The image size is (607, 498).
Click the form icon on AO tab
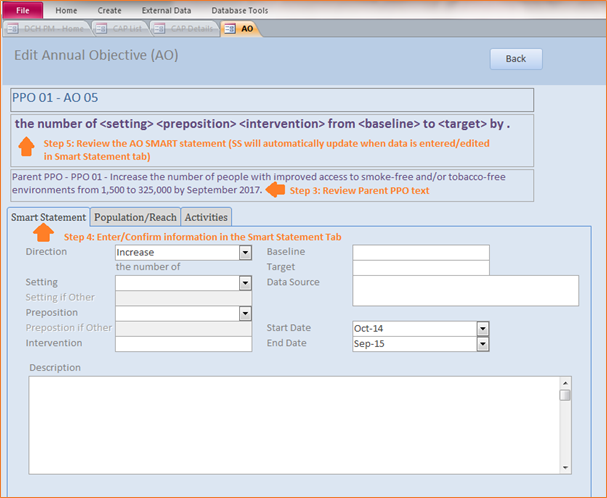[x=230, y=29]
